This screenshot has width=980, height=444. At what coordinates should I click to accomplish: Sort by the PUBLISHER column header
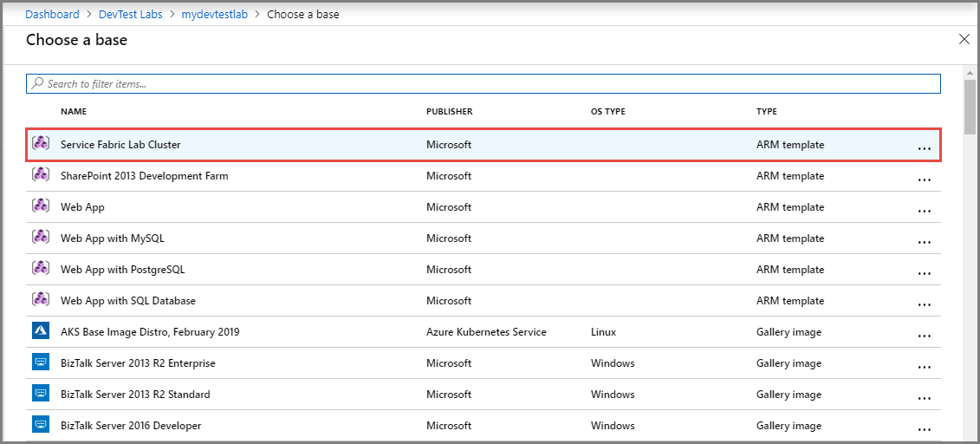(450, 111)
